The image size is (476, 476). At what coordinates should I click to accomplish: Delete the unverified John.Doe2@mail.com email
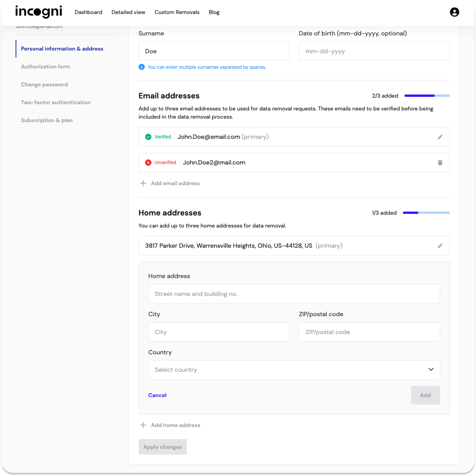[440, 163]
